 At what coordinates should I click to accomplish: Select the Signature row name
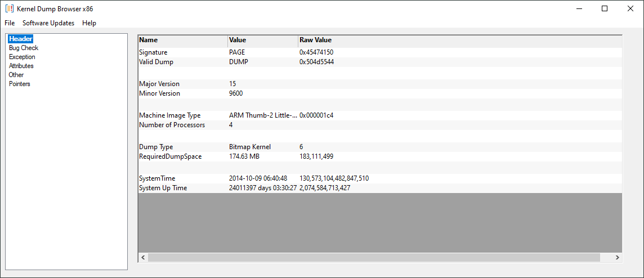click(153, 52)
